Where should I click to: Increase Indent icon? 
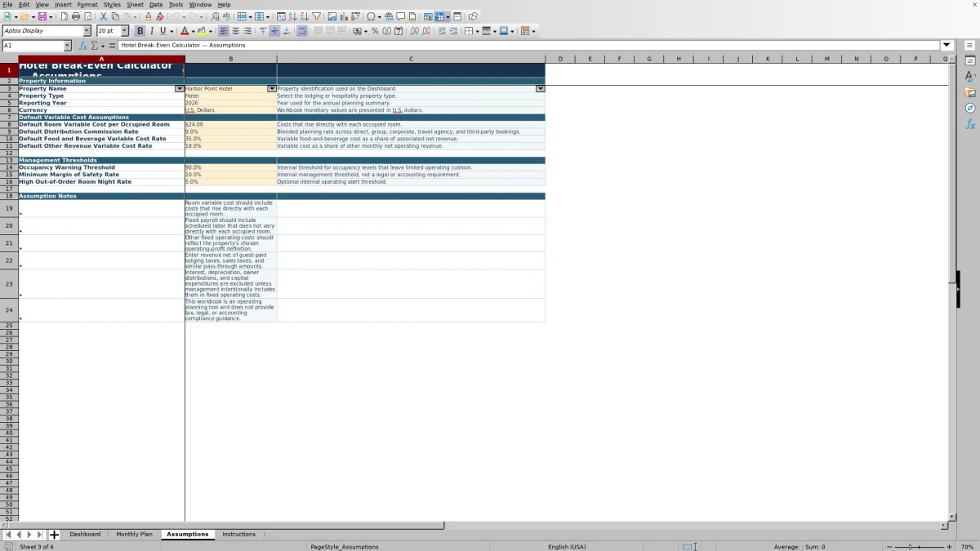pos(442,31)
